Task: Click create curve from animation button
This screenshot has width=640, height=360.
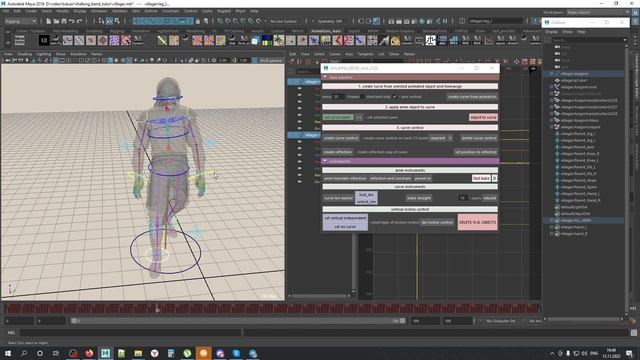Action: [472, 97]
